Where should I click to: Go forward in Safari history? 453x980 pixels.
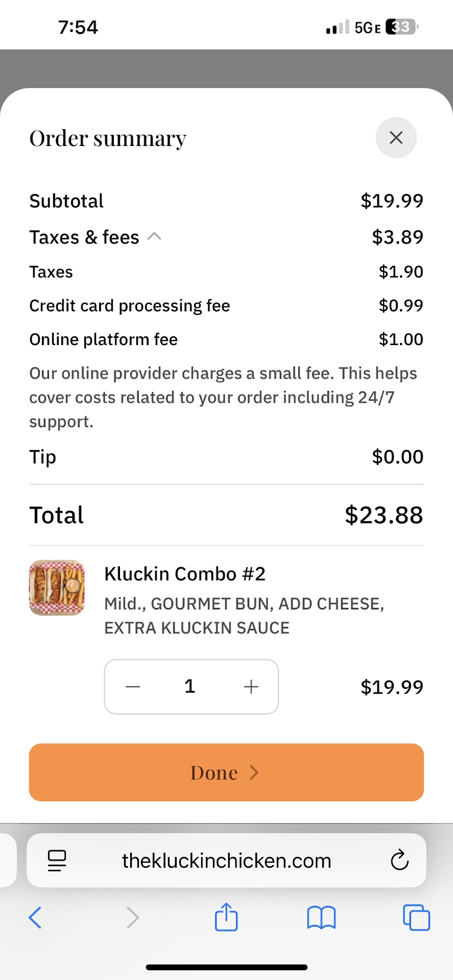(132, 917)
